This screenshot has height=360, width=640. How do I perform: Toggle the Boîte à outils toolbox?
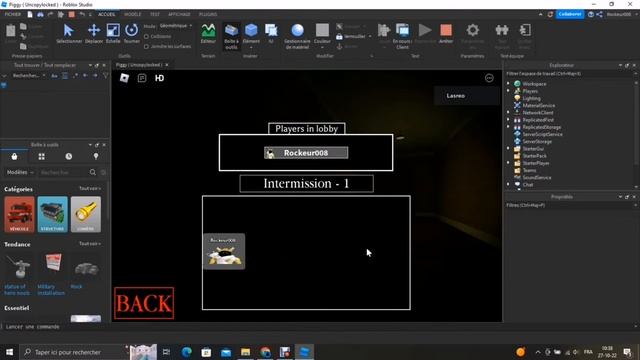[231, 36]
